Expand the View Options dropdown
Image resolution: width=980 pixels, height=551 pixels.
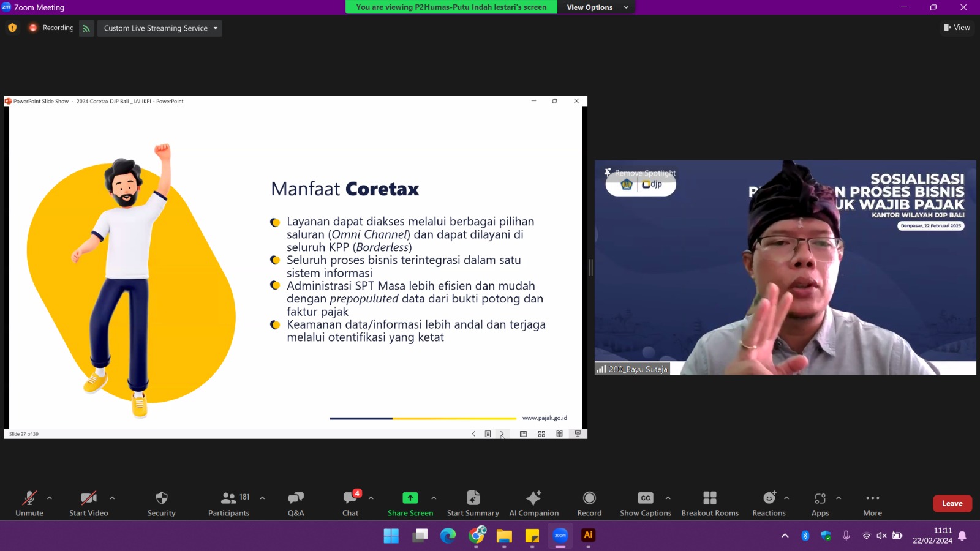[597, 7]
